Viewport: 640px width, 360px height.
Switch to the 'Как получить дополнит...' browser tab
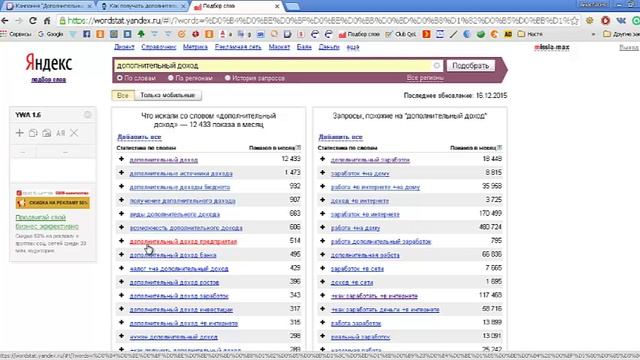(x=143, y=6)
